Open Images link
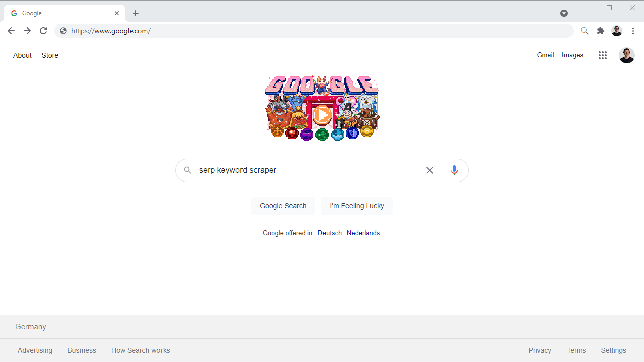Screen dimensions: 644x362 (572, 55)
